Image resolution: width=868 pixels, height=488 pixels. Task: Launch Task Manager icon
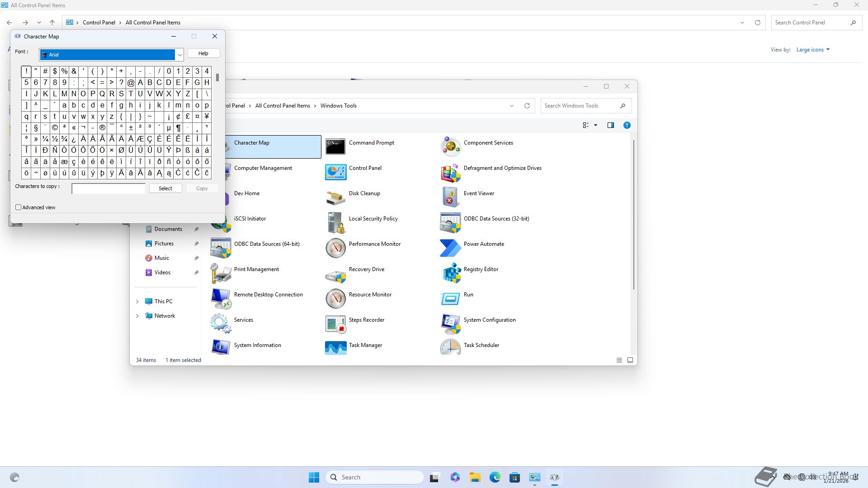335,348
